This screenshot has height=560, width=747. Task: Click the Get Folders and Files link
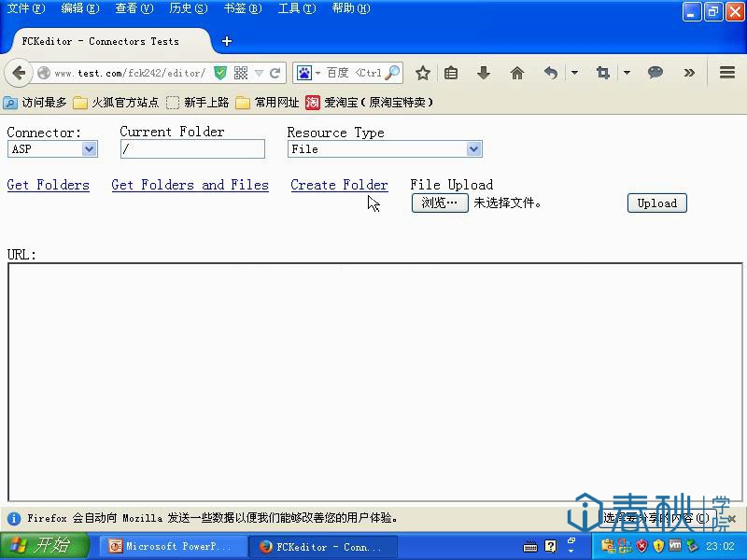(x=190, y=185)
